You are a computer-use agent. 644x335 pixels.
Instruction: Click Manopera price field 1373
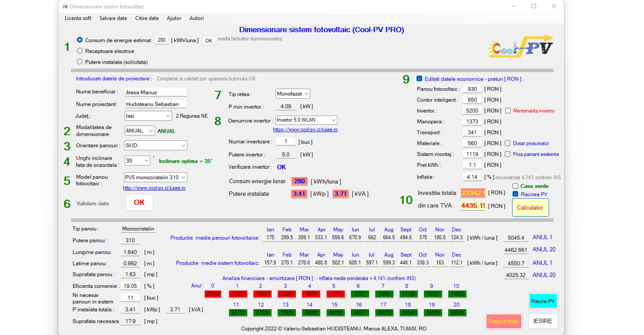point(472,121)
